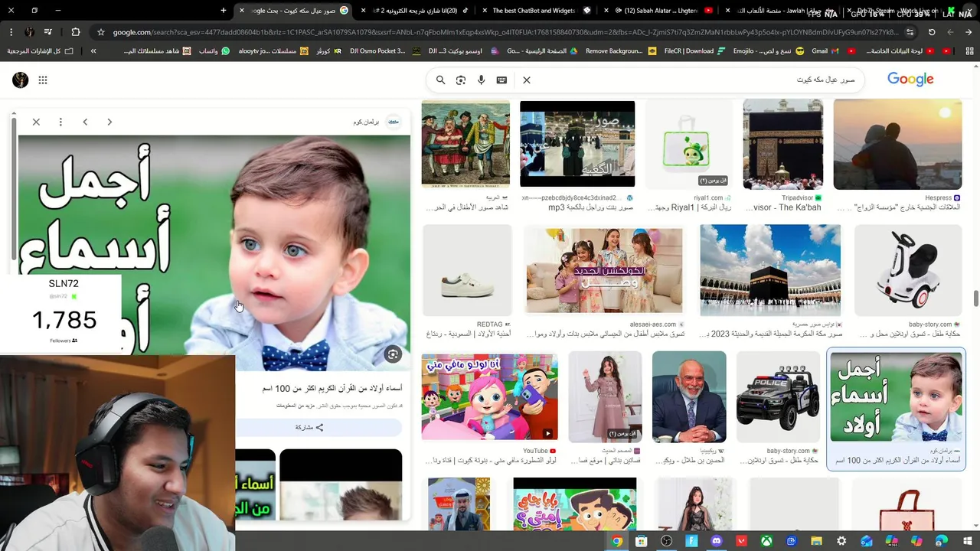This screenshot has width=980, height=551.
Task: Open the police toy car image result
Action: pos(777,397)
